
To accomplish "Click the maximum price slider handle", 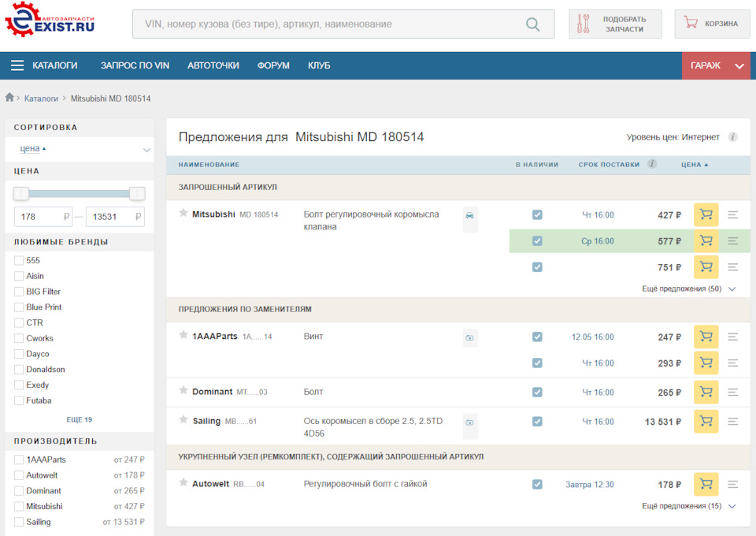I will point(137,193).
